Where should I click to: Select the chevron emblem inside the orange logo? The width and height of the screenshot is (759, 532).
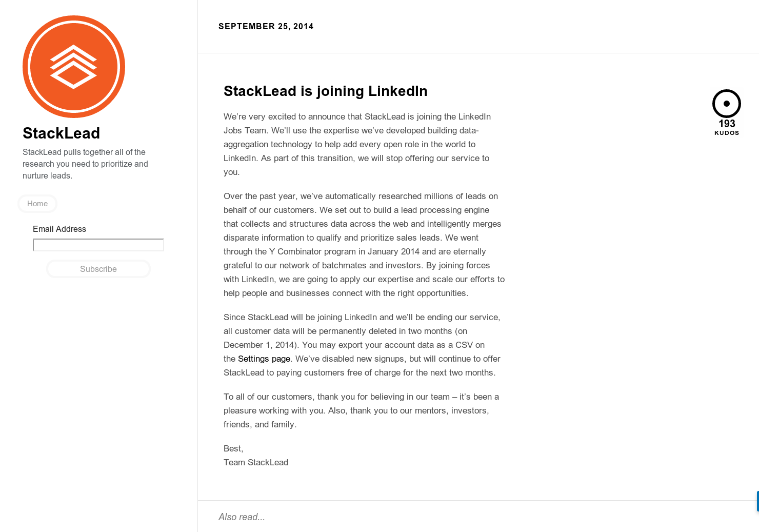coord(73,54)
